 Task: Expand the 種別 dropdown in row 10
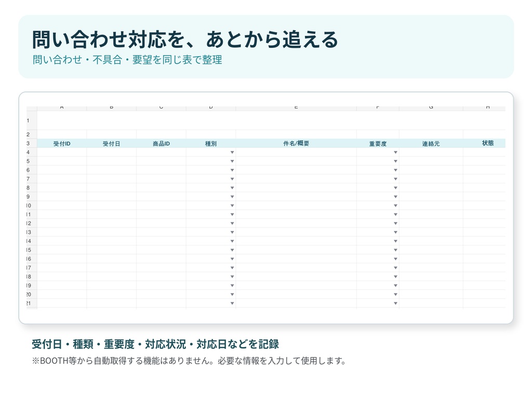232,206
